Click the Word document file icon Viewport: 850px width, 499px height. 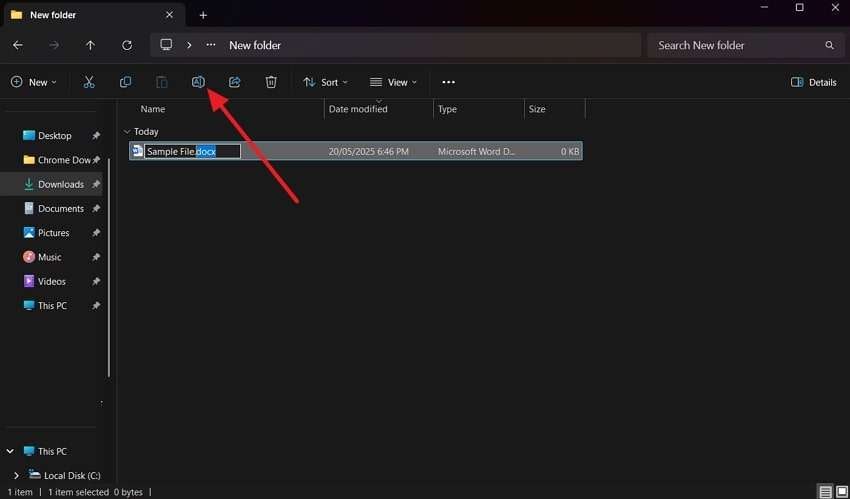point(137,151)
